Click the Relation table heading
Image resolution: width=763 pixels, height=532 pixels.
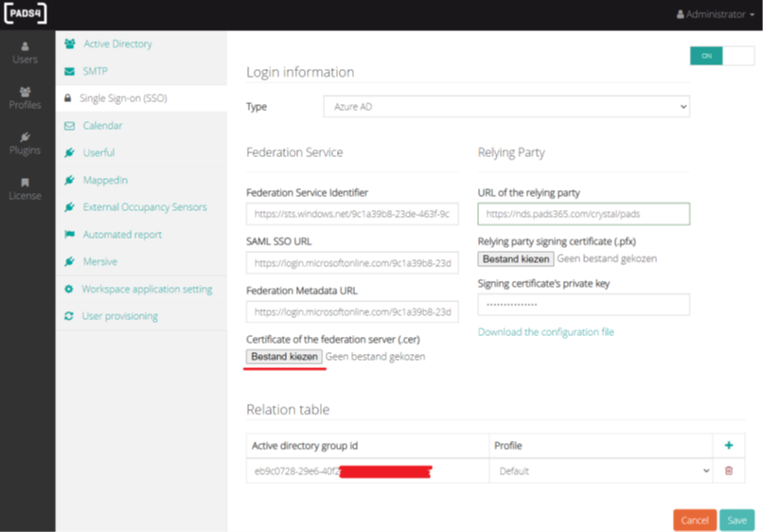tap(288, 409)
